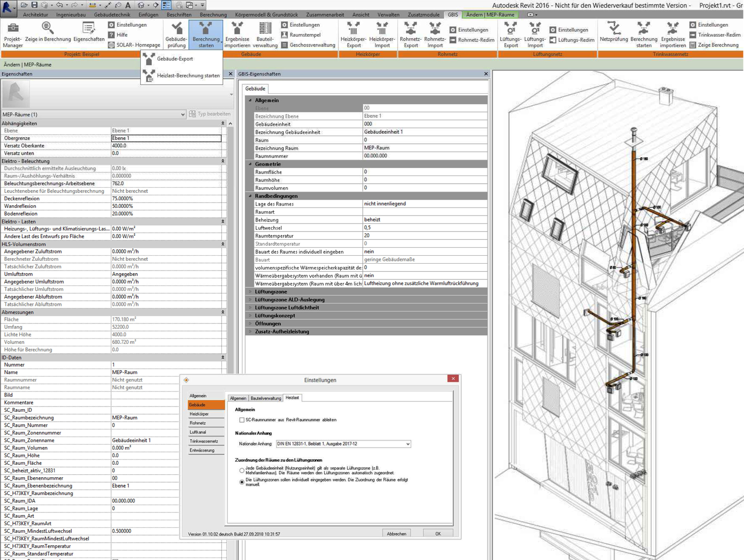
Task: Expand the Zusatz-Aufheizleistung section
Action: (250, 332)
